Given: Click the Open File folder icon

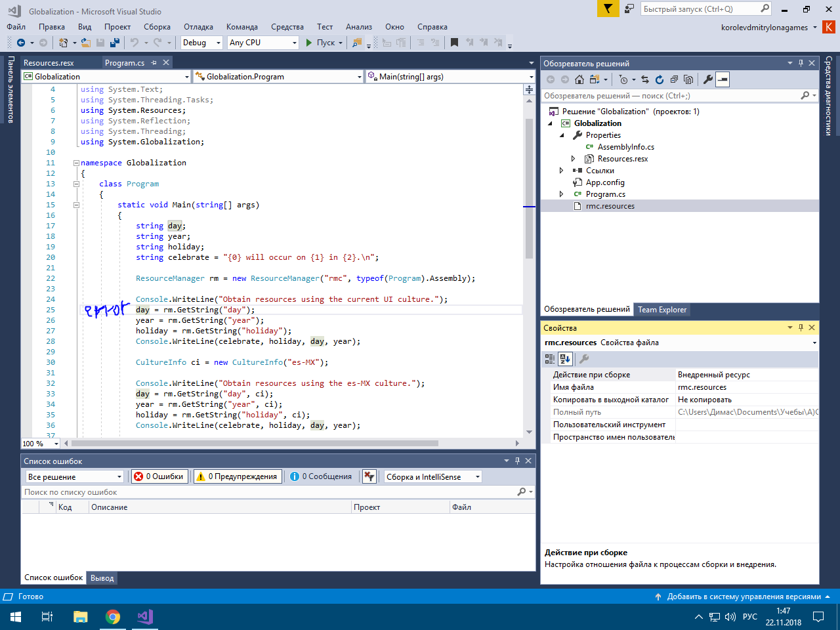Looking at the screenshot, I should 85,43.
